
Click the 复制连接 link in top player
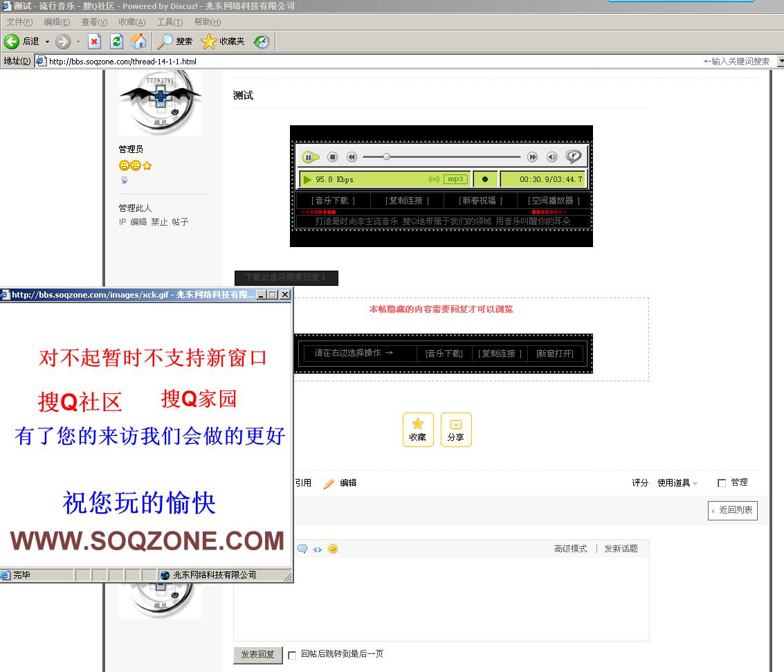(407, 201)
